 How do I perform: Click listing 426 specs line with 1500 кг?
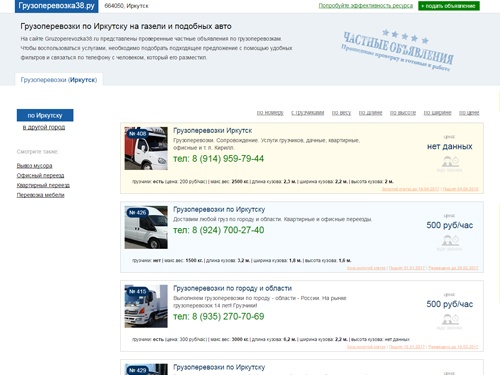[242, 261]
